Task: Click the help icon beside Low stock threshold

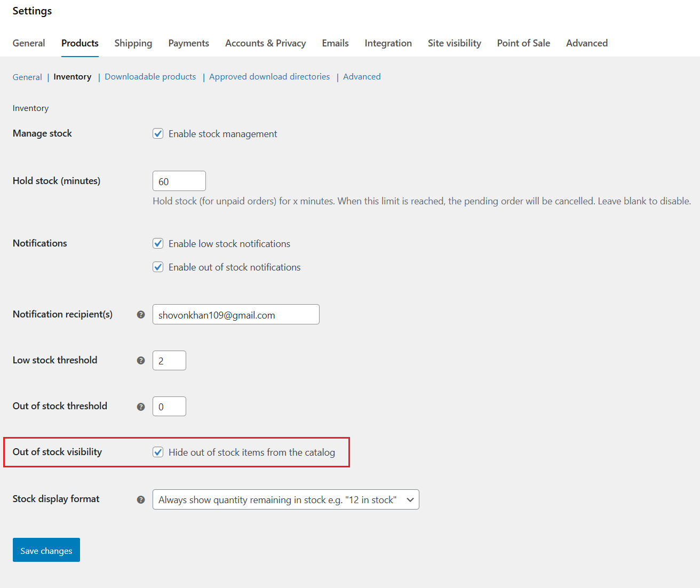Action: click(140, 361)
